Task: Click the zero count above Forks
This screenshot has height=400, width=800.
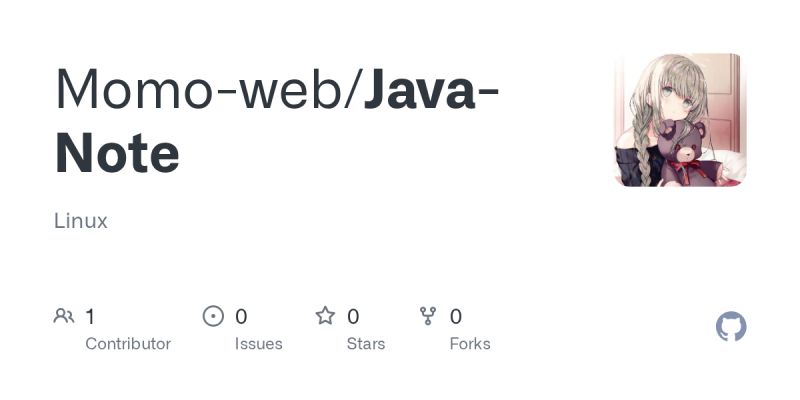Action: point(456,316)
